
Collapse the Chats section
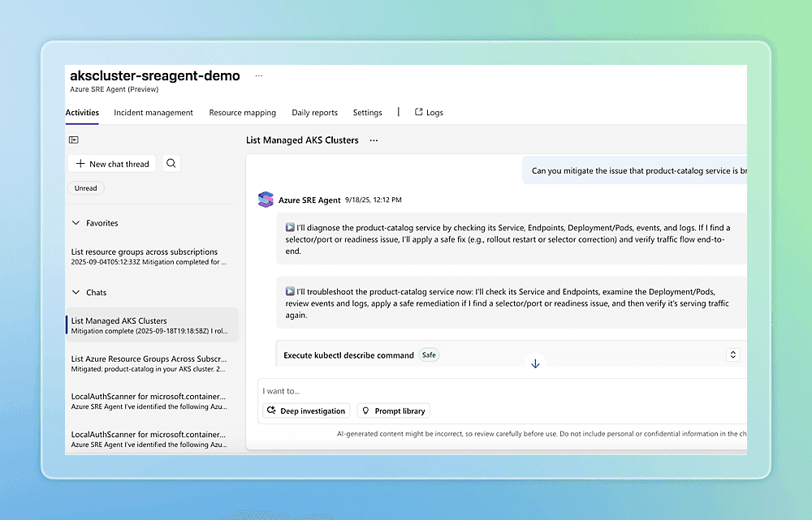(74, 292)
